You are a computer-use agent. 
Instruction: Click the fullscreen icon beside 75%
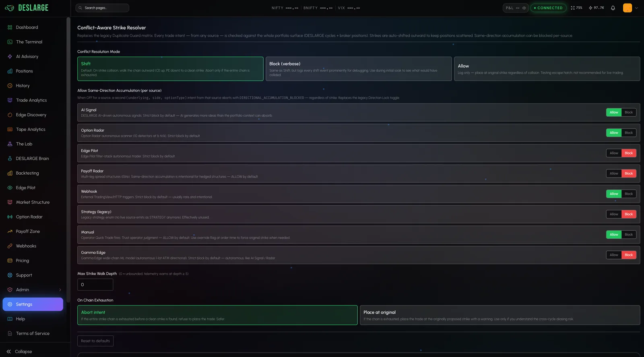(x=573, y=8)
